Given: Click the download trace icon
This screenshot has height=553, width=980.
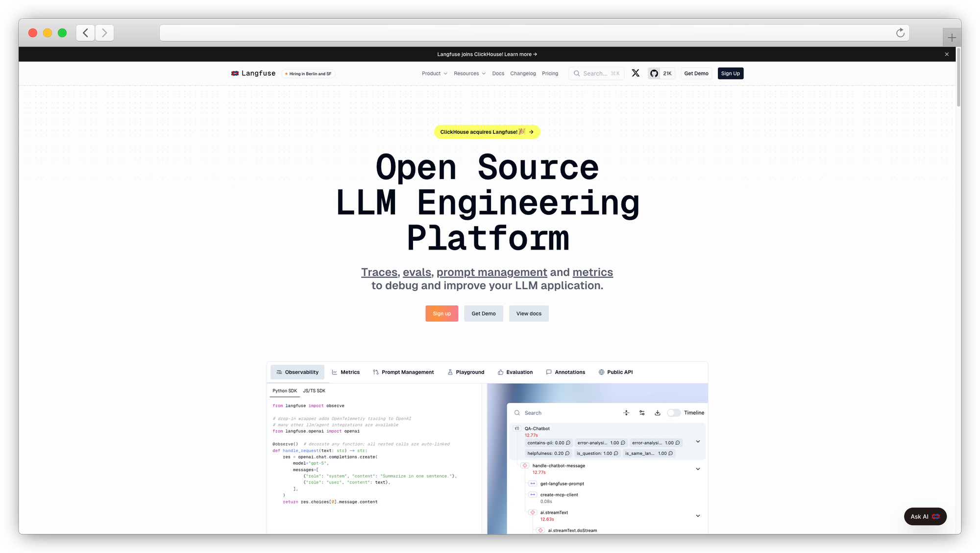Looking at the screenshot, I should pyautogui.click(x=658, y=413).
